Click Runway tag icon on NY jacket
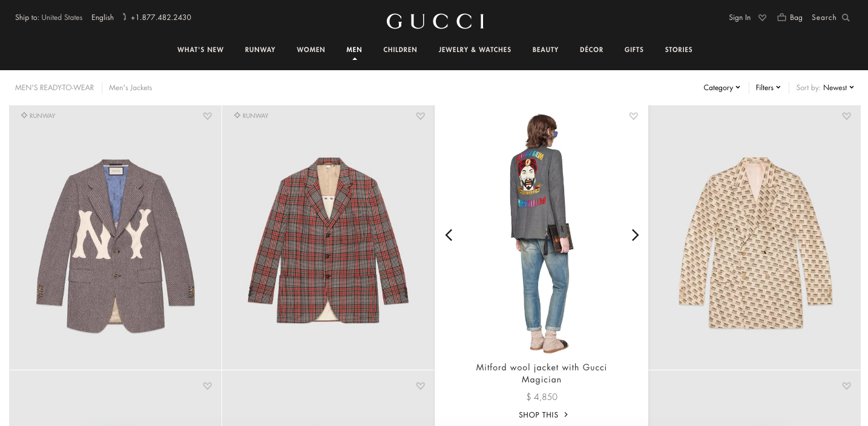The height and width of the screenshot is (426, 868). pyautogui.click(x=24, y=115)
